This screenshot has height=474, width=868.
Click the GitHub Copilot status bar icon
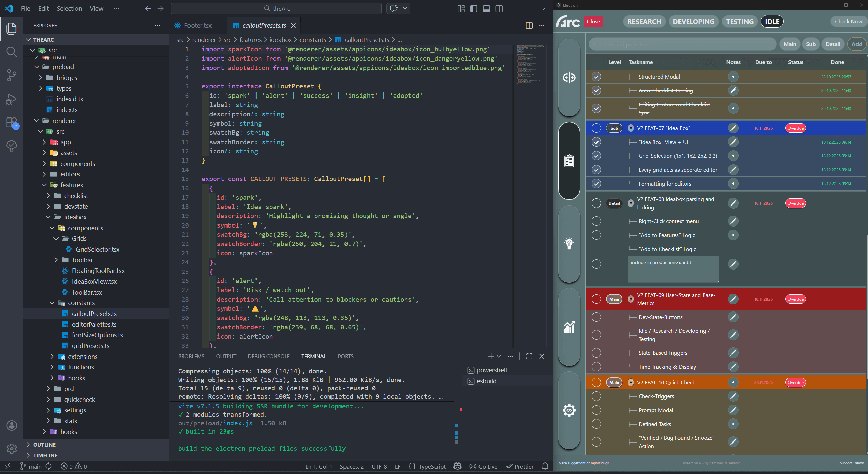click(x=457, y=466)
